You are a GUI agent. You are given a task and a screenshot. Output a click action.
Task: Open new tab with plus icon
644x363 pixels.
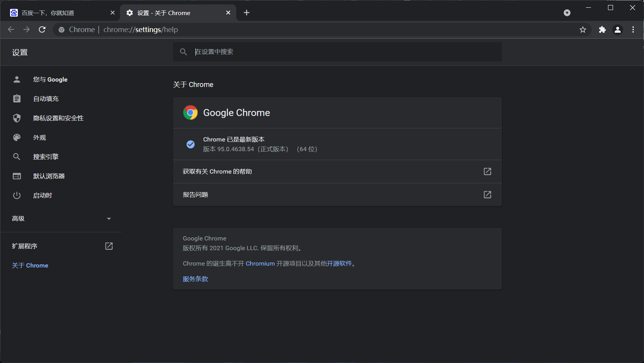point(247,13)
